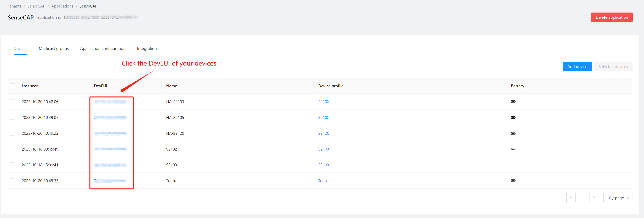Image resolution: width=644 pixels, height=218 pixels.
Task: Open the S210X profile for S2103
Action: 324,165
